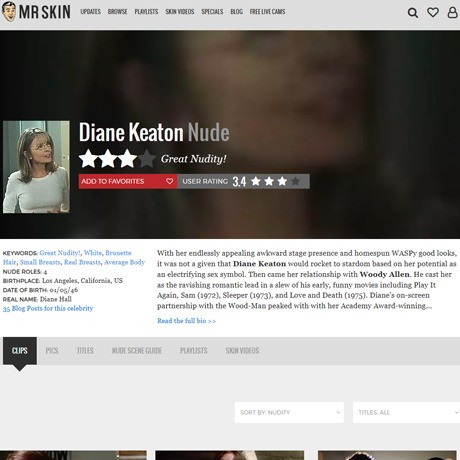The height and width of the screenshot is (460, 460).
Task: Expand the Sort By Nudity dropdown
Action: coord(289,412)
